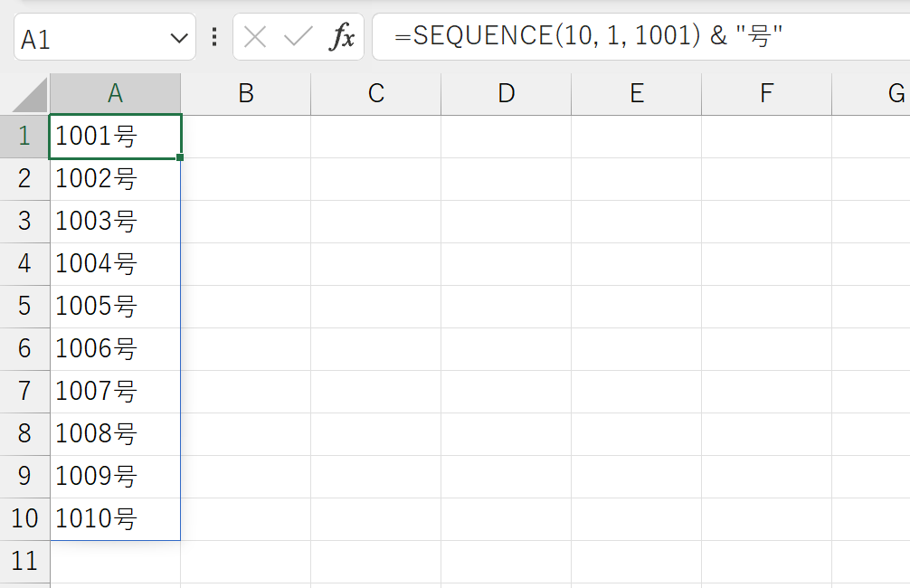Select column B header
The image size is (910, 588).
click(245, 93)
